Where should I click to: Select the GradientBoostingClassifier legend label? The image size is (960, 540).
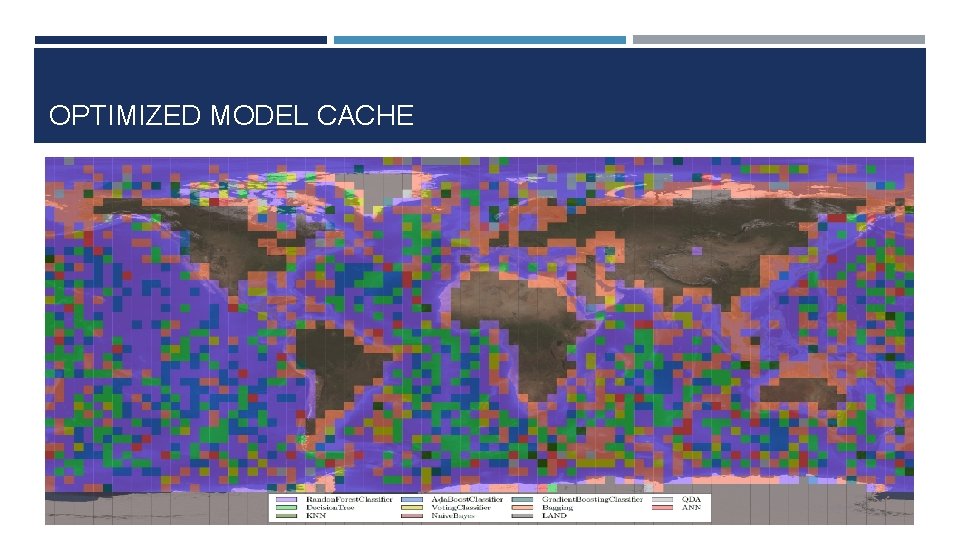click(x=592, y=500)
